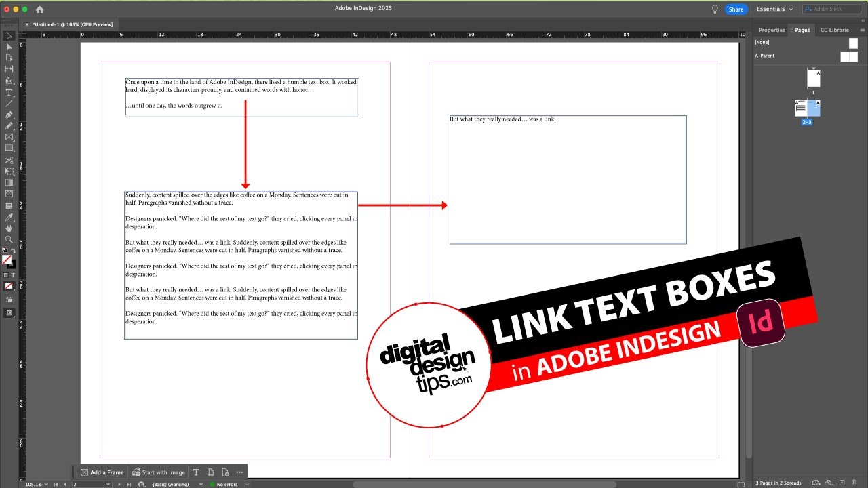Click Start with Image button
This screenshot has height=488, width=868.
tap(159, 472)
